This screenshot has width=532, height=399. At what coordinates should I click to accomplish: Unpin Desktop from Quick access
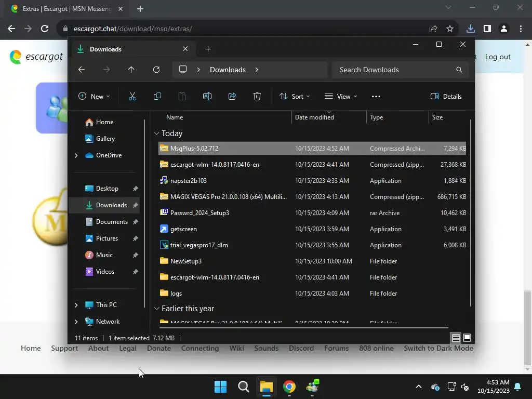(x=136, y=189)
